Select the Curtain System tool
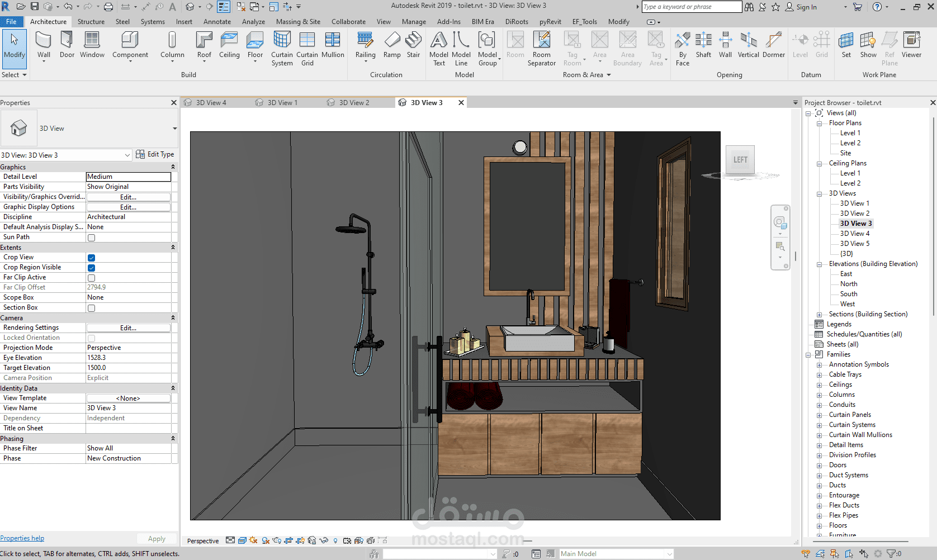Viewport: 937px width, 560px height. (282, 49)
